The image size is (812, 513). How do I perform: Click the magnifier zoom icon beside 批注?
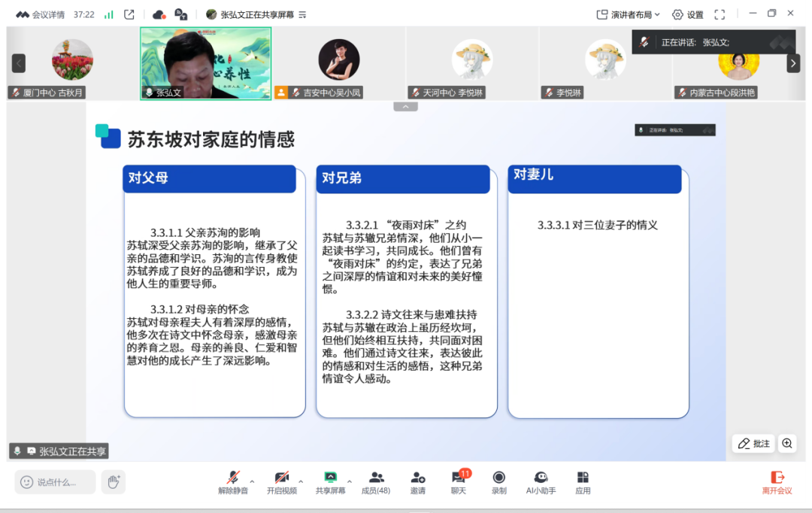point(787,443)
